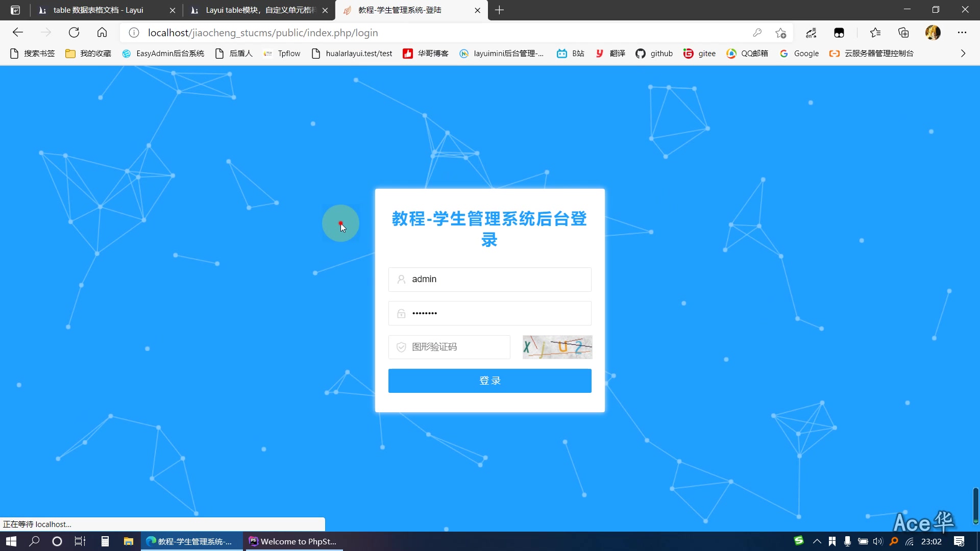Open the black extension icon in toolbar

[x=839, y=33]
